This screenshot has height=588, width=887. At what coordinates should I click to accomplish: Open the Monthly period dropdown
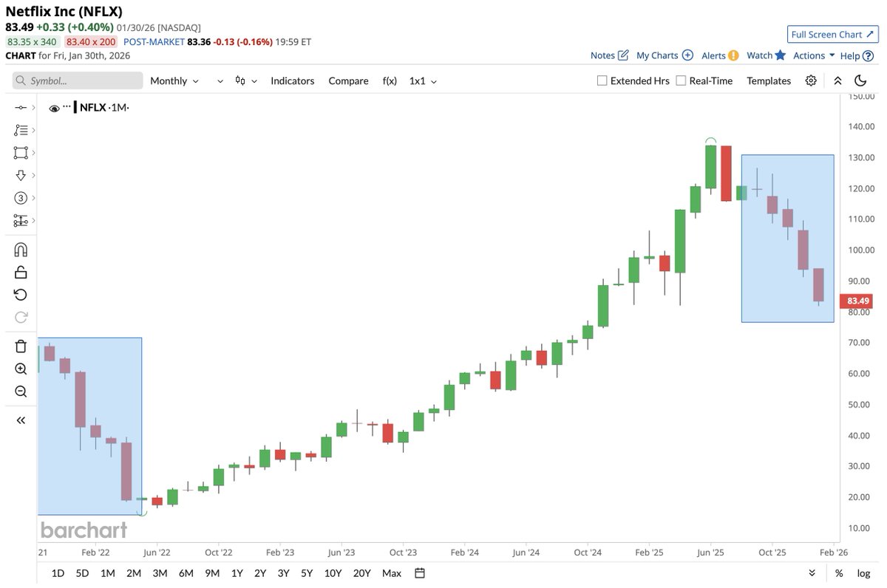click(x=174, y=81)
